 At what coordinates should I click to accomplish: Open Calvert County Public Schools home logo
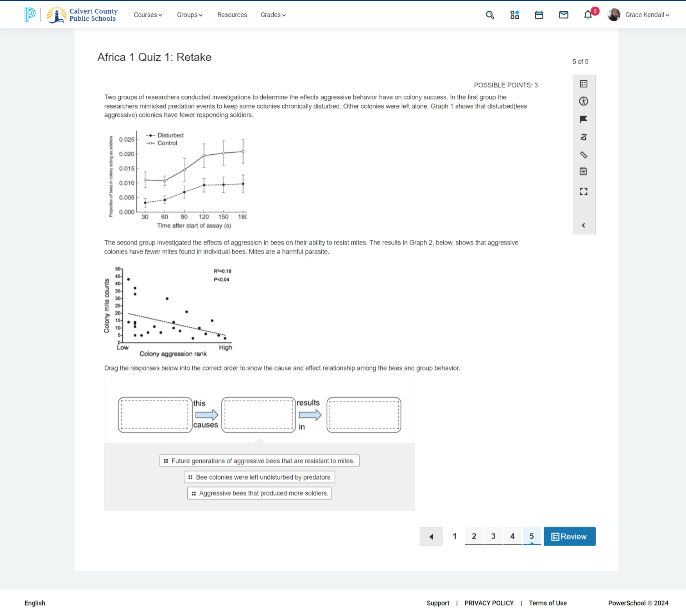tap(82, 15)
